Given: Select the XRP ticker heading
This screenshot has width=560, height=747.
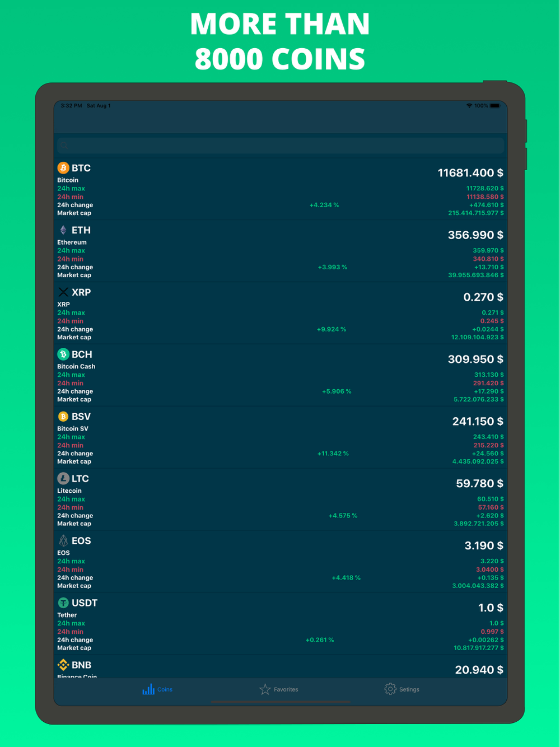Looking at the screenshot, I should [x=81, y=292].
